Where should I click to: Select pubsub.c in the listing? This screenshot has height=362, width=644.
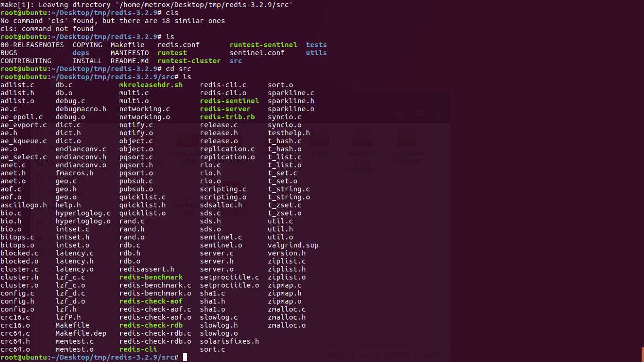[136, 181]
